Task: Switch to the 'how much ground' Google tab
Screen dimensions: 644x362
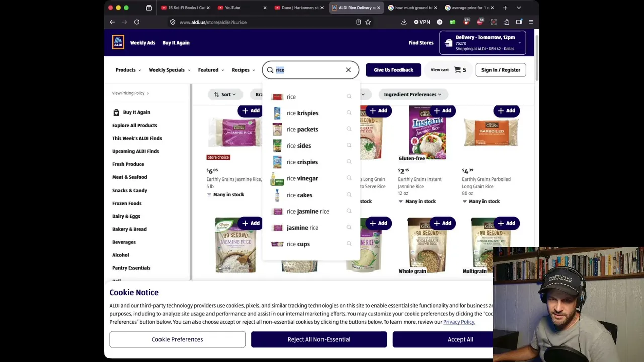Action: tap(413, 8)
